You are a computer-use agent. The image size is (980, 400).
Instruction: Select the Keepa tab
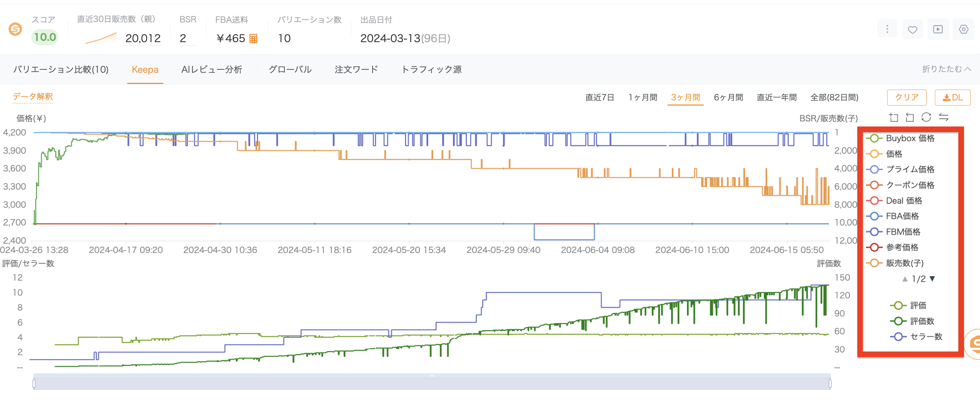pos(145,69)
